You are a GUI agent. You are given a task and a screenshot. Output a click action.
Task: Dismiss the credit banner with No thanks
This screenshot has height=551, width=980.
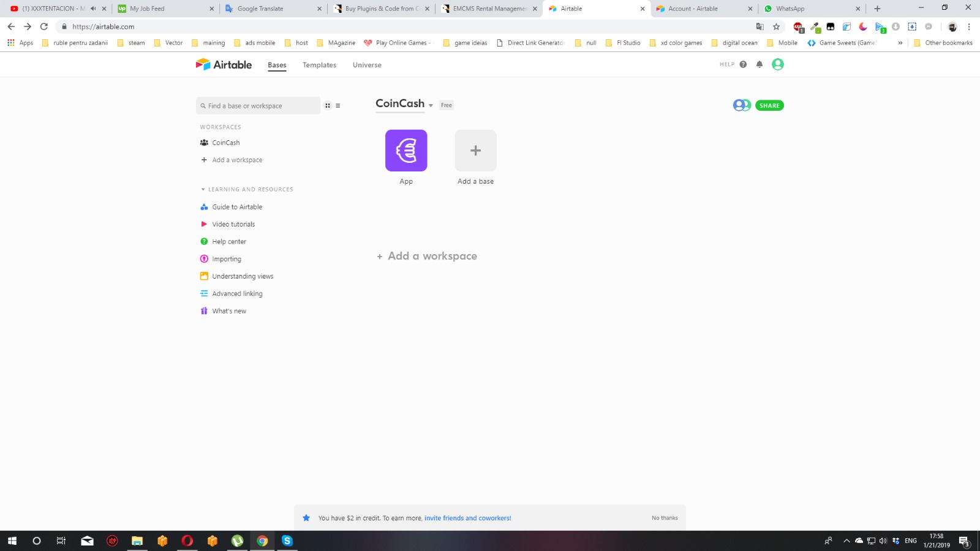click(665, 518)
